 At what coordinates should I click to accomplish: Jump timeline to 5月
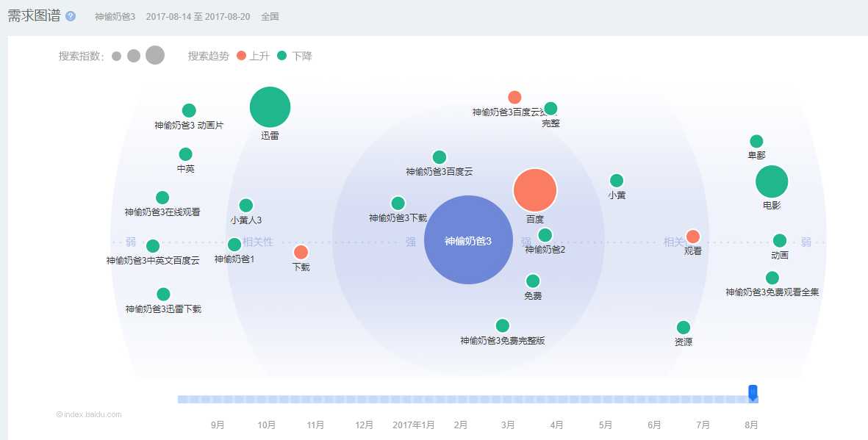coord(605,425)
